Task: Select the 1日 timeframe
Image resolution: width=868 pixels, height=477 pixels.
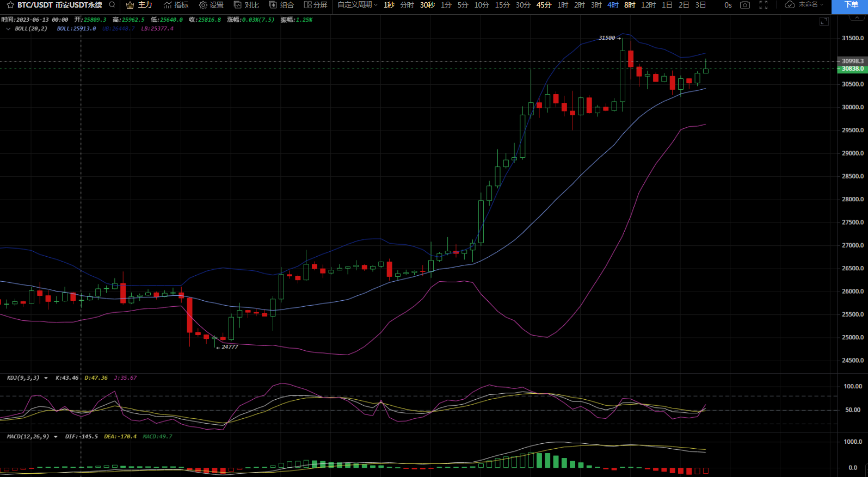Action: [x=667, y=5]
